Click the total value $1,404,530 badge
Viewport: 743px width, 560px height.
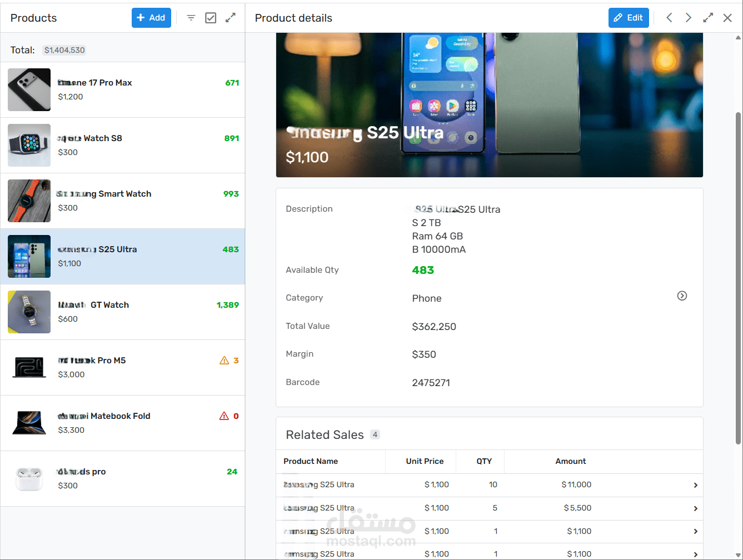point(64,50)
